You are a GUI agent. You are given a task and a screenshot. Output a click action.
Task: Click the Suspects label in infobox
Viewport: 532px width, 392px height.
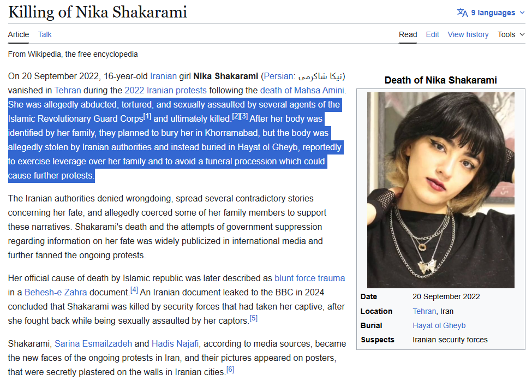coord(377,340)
